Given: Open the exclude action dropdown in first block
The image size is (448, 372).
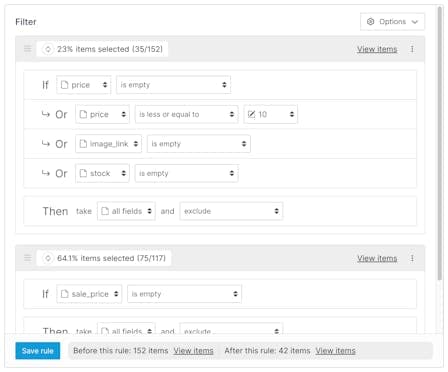Looking at the screenshot, I should coord(231,211).
